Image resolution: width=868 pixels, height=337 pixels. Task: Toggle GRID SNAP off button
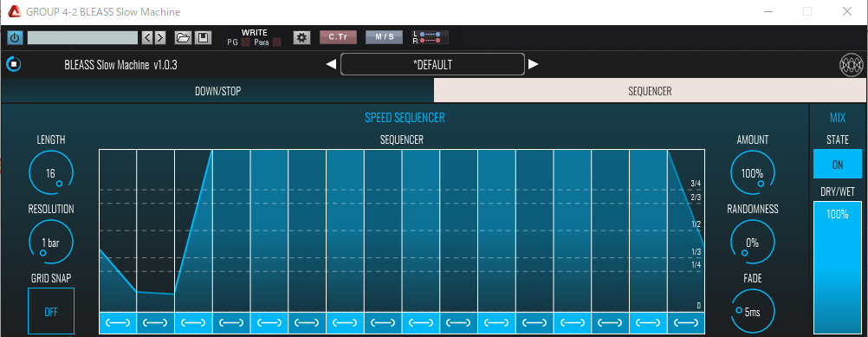(x=51, y=312)
